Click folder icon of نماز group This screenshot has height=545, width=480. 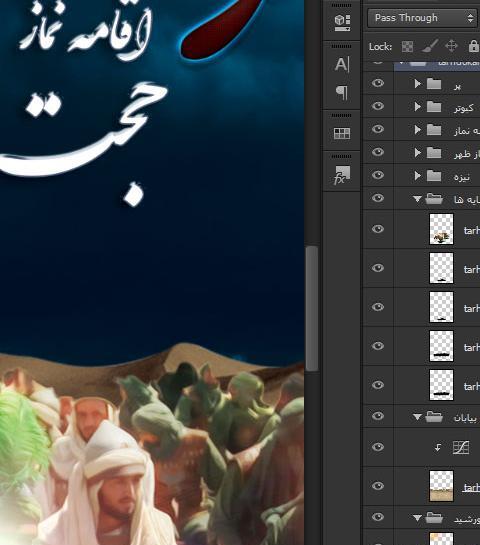coord(434,130)
